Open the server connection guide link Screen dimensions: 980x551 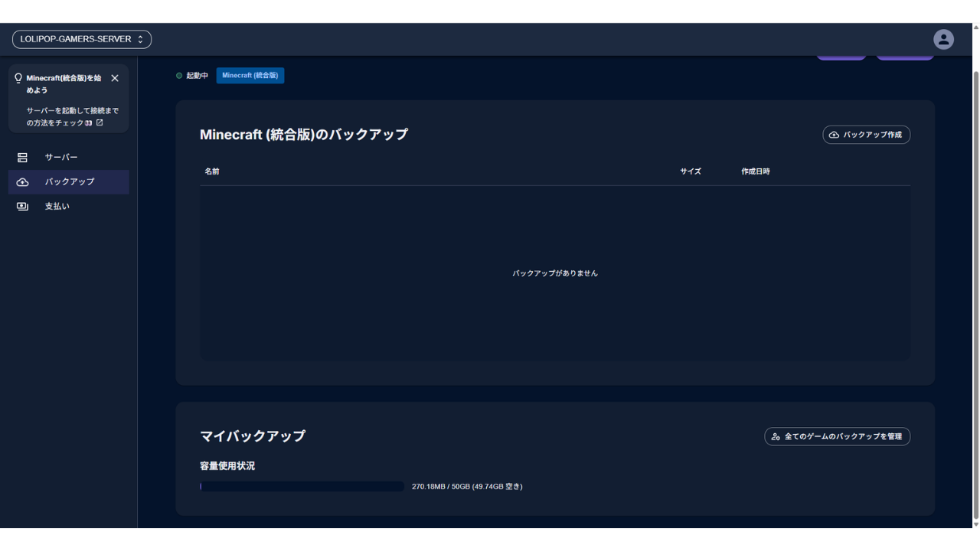73,116
